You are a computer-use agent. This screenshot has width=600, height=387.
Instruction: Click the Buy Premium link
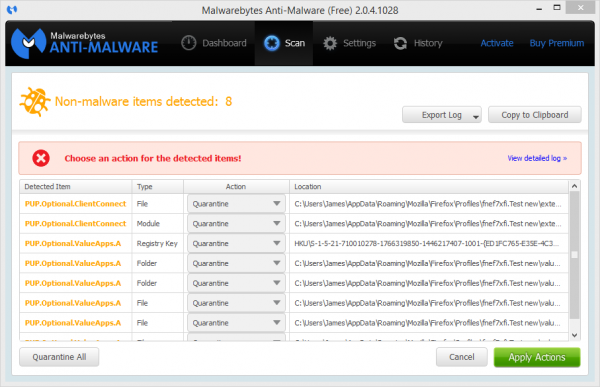[x=556, y=43]
